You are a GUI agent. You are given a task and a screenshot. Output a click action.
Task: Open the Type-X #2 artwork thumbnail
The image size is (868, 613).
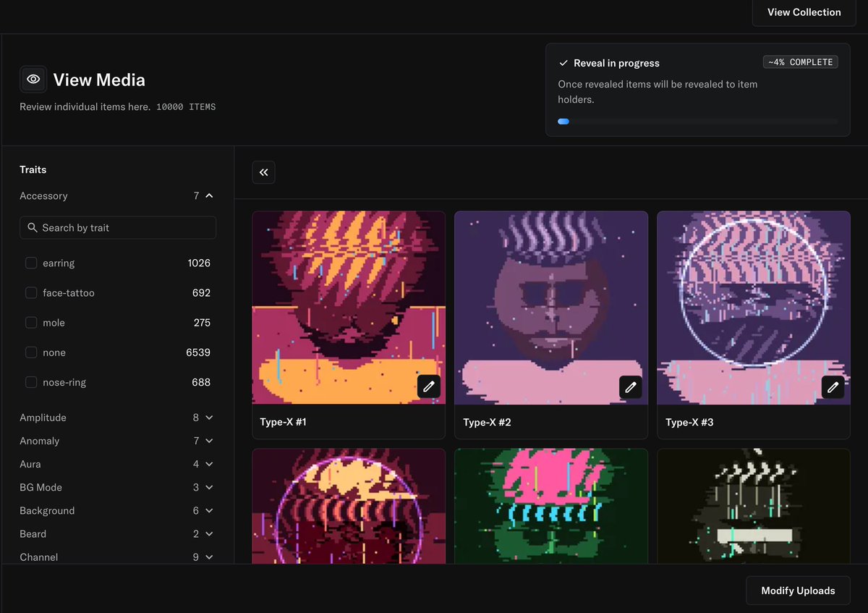coord(551,308)
